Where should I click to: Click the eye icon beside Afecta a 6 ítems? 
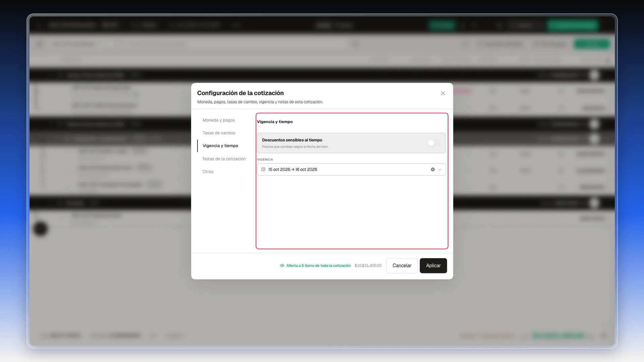click(282, 265)
